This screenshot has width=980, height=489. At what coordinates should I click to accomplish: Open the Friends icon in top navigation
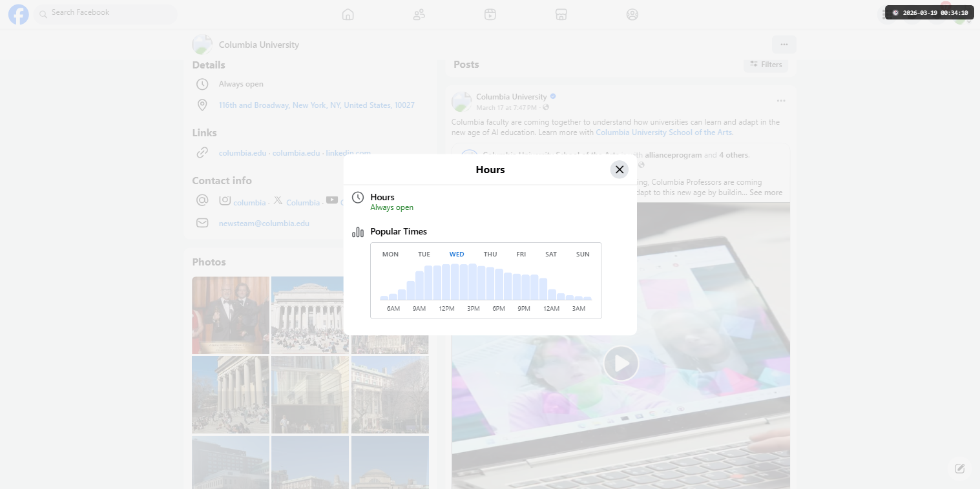click(x=419, y=14)
